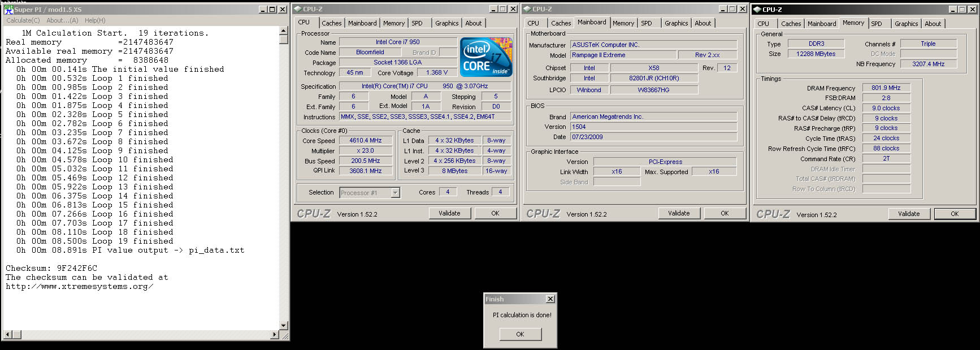Click the Bus Speed value 200.5 MHz
980x350 pixels.
pos(365,161)
